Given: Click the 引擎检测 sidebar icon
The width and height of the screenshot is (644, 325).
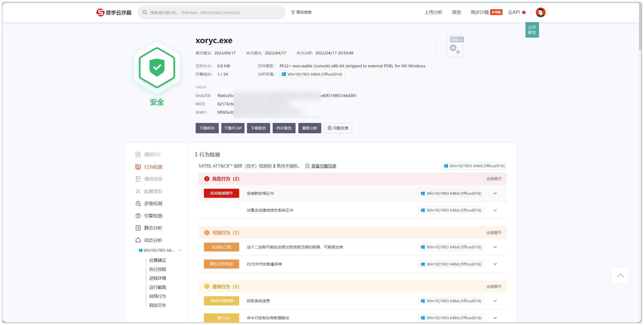Looking at the screenshot, I should click(138, 216).
